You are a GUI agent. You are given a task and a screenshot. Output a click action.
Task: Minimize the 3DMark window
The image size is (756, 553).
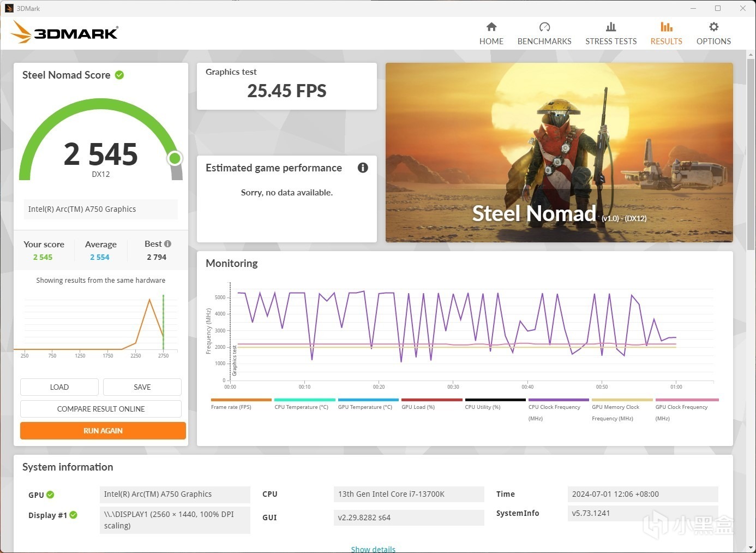(x=693, y=8)
